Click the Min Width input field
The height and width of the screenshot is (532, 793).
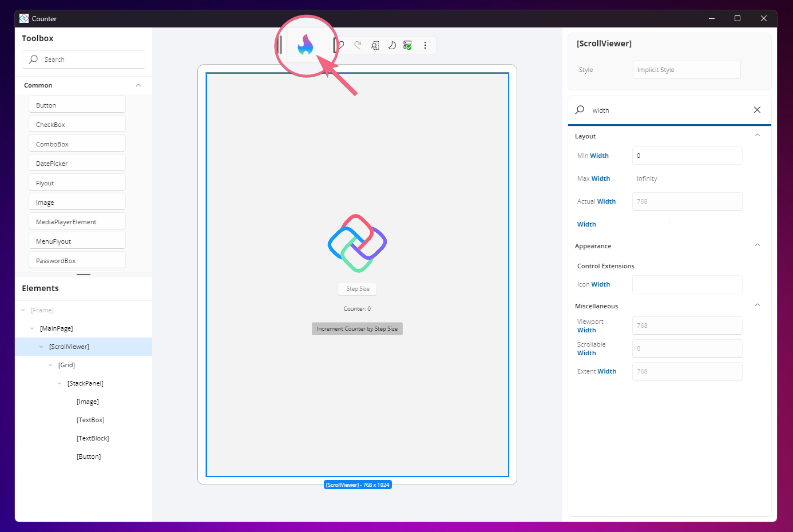(x=687, y=156)
